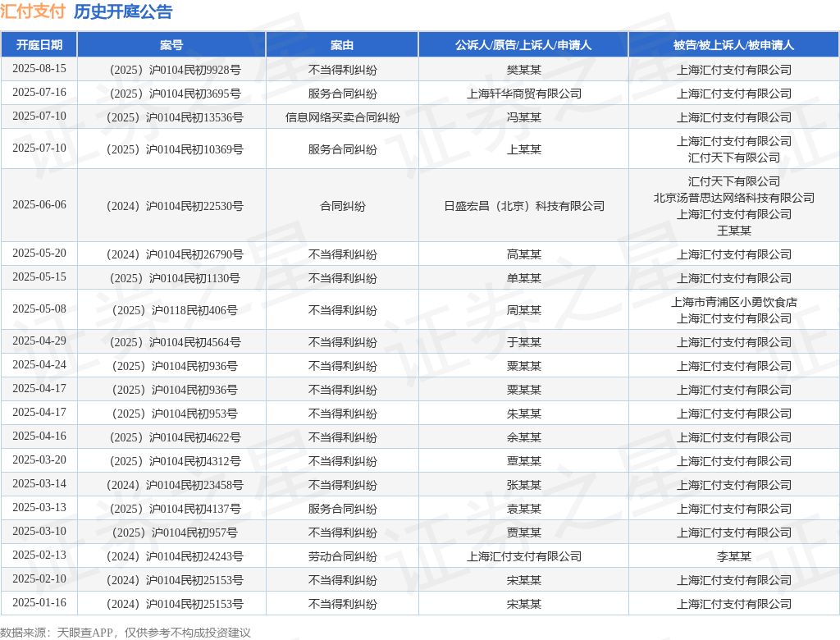Select the 案号 column header
This screenshot has height=640, width=840.
coord(171,45)
